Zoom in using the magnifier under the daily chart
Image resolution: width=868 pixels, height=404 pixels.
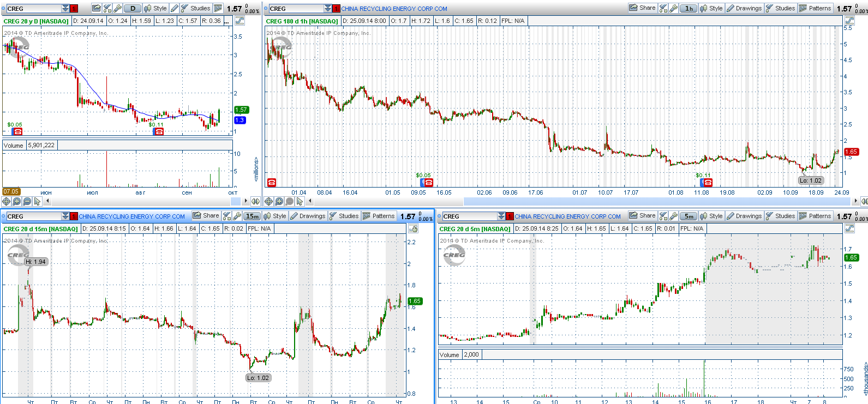[16, 201]
